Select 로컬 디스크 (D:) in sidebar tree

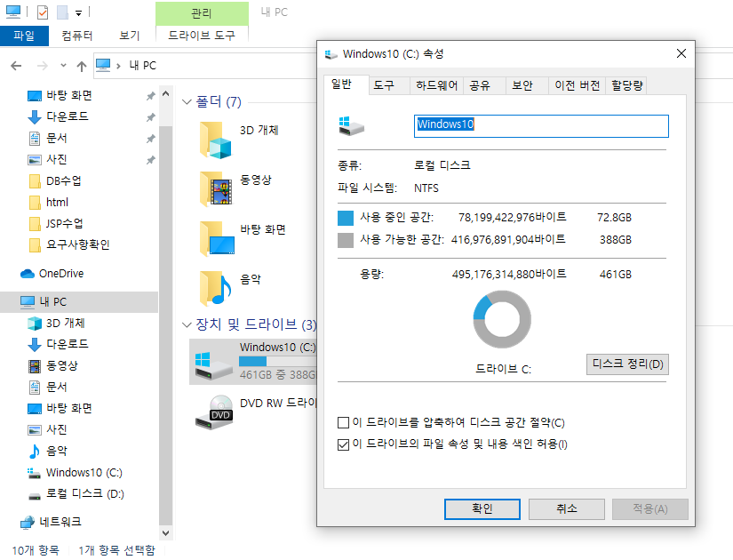(85, 493)
